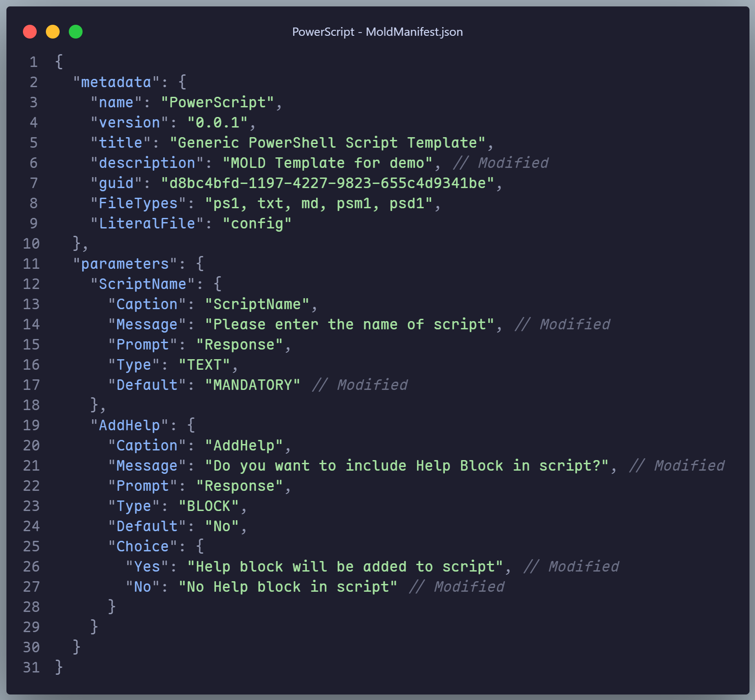The height and width of the screenshot is (700, 755).
Task: Click the guid value d8bc4bfd-1197-4227-9823-655c4d9341be
Action: coord(328,183)
